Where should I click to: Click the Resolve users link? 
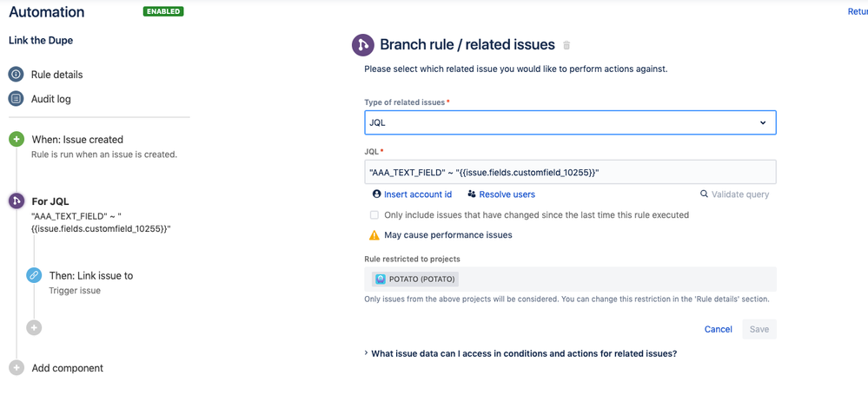(507, 194)
